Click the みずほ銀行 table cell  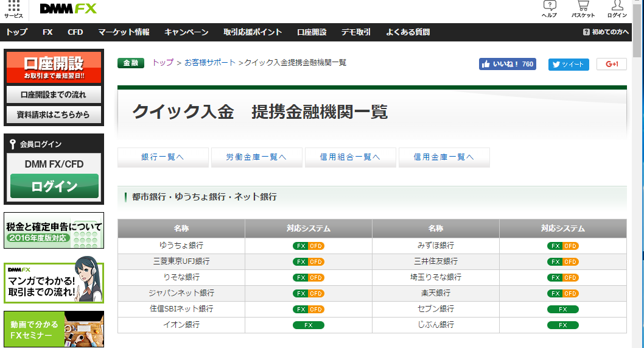tap(436, 246)
